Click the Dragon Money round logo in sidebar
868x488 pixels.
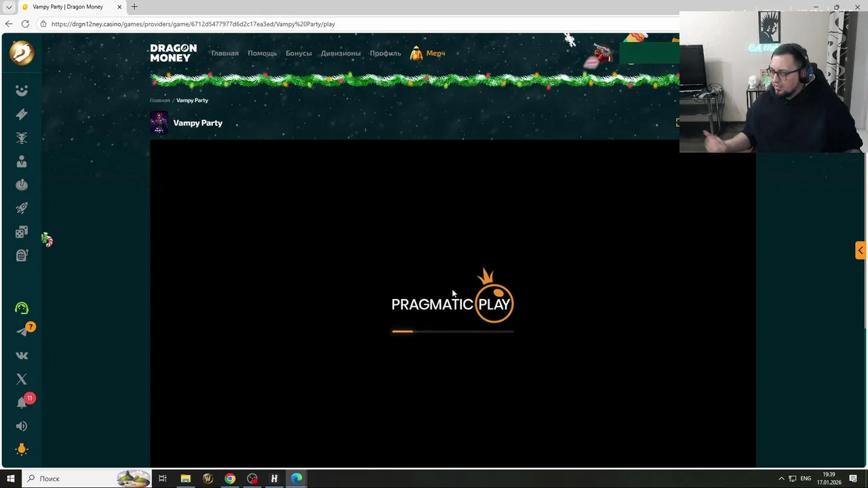[x=22, y=53]
